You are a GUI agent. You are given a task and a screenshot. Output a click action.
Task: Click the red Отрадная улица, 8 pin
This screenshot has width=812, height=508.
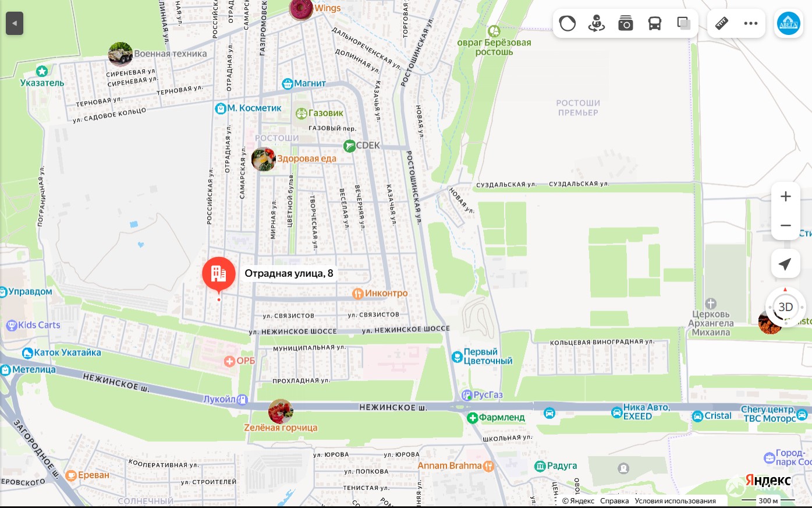(219, 273)
